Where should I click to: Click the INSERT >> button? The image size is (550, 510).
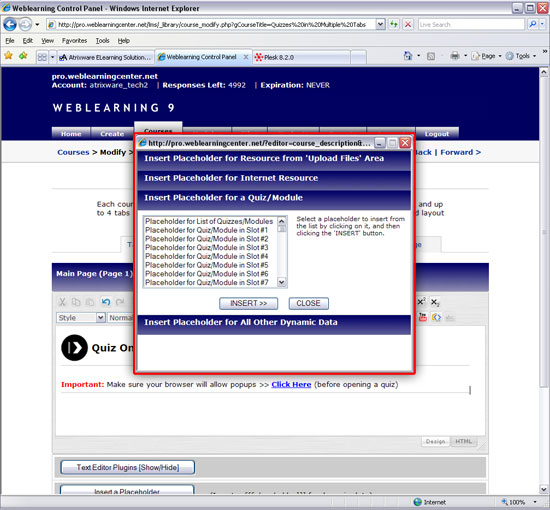pos(248,303)
